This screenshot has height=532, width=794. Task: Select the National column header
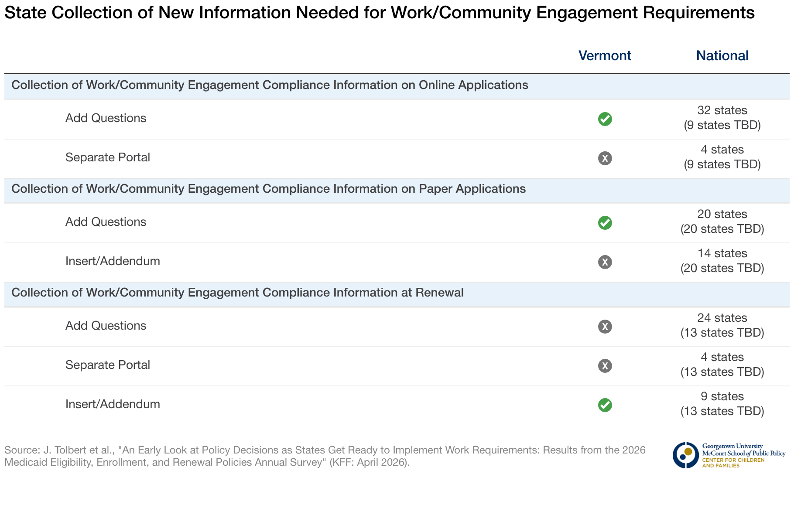click(x=722, y=55)
